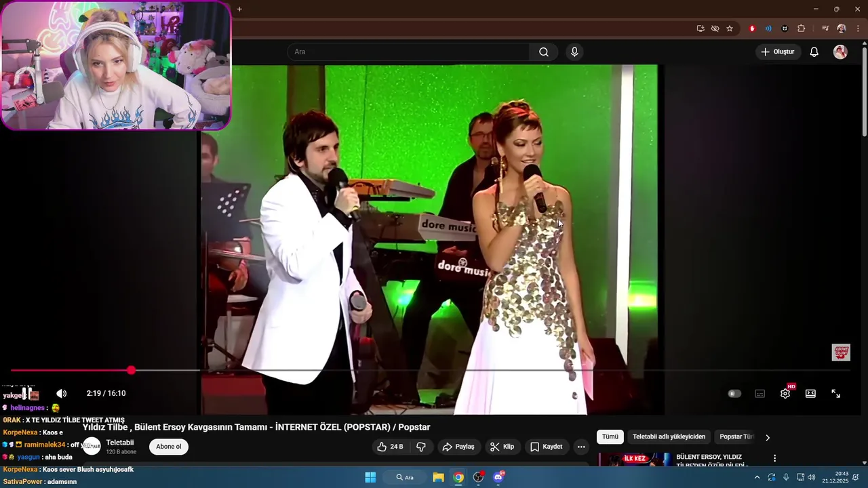The height and width of the screenshot is (488, 868).
Task: Open three-dot menu for BÜLENT ERSOY video
Action: click(x=774, y=458)
